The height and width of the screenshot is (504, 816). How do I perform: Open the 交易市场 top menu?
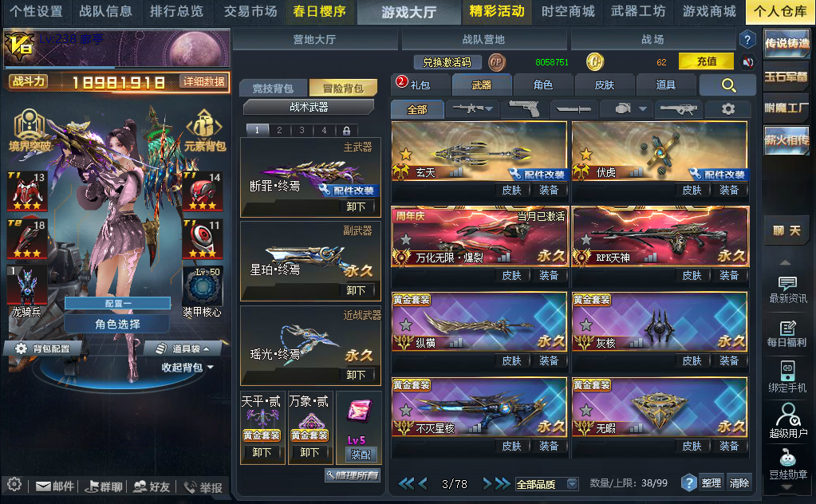click(250, 11)
